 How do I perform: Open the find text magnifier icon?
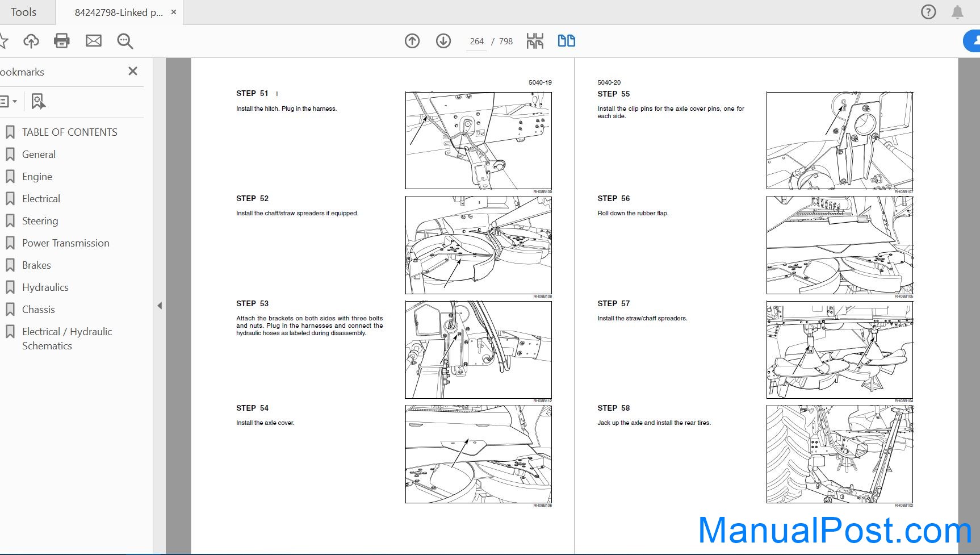(125, 41)
